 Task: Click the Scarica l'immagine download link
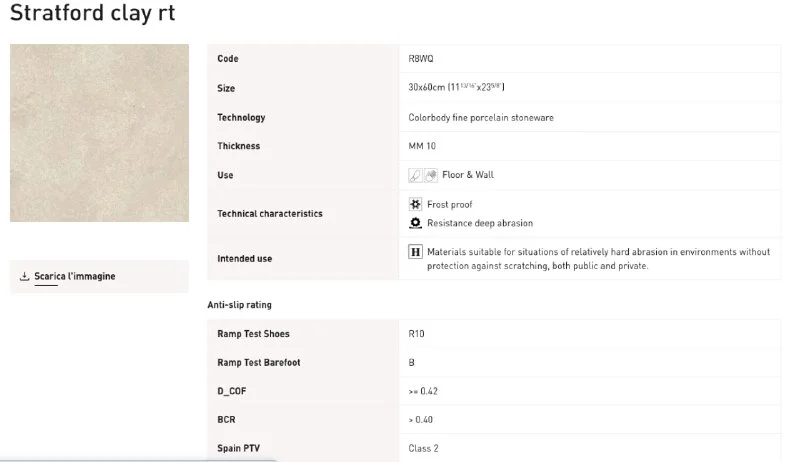click(74, 277)
